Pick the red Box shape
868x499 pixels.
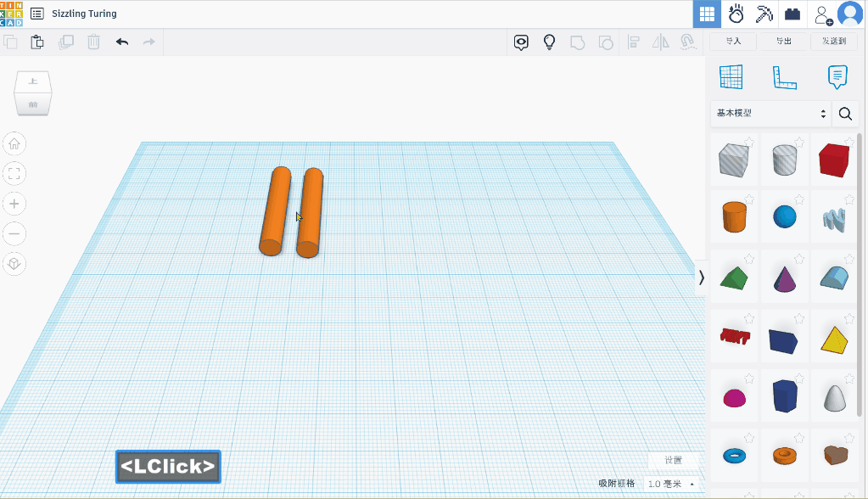[x=834, y=160]
